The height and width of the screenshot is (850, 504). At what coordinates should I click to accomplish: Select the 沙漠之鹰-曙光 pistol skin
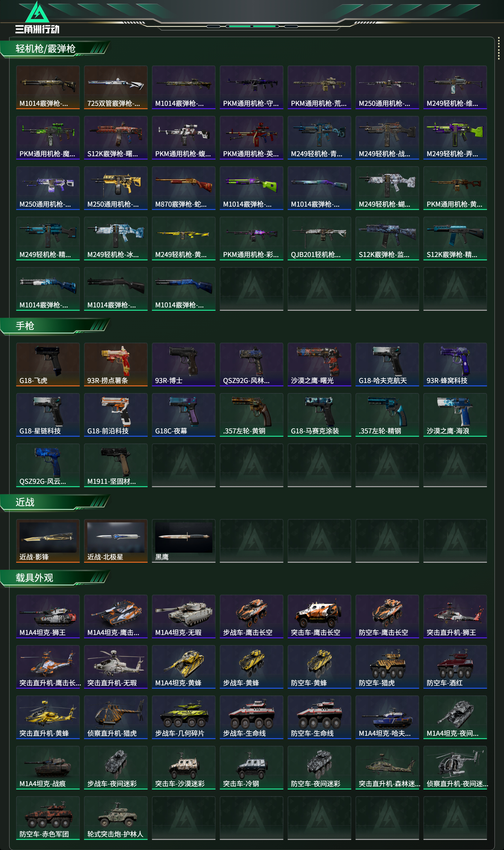coord(319,365)
